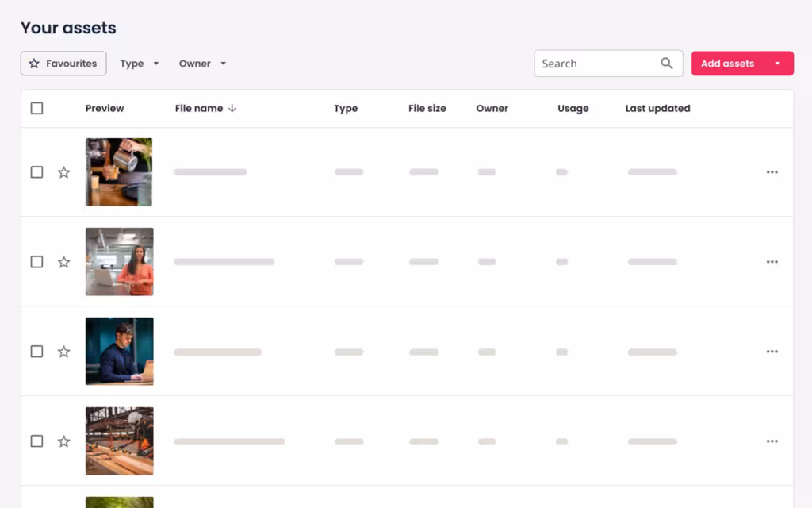Open the woman in orange top thumbnail
This screenshot has width=812, height=508.
coord(119,262)
